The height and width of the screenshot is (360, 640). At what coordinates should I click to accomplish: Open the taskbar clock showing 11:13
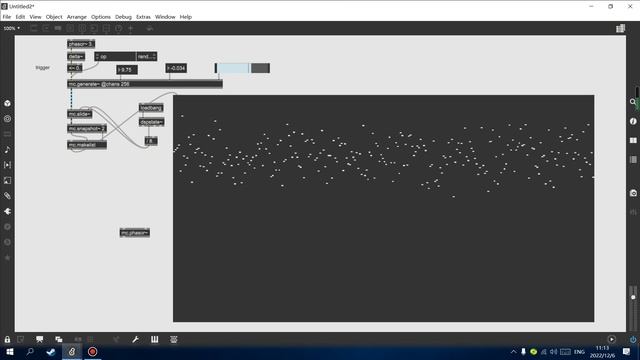(x=602, y=351)
